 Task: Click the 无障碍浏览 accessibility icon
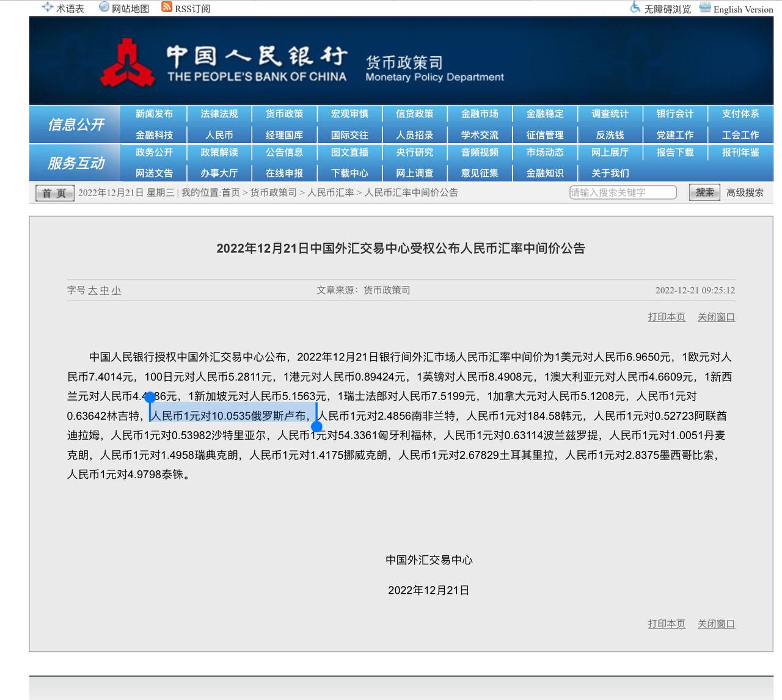(635, 8)
